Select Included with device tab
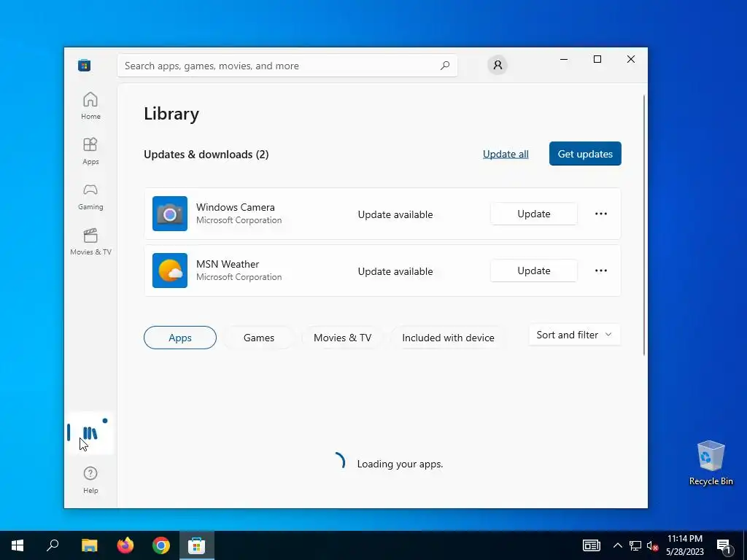The height and width of the screenshot is (560, 747). pyautogui.click(x=448, y=338)
